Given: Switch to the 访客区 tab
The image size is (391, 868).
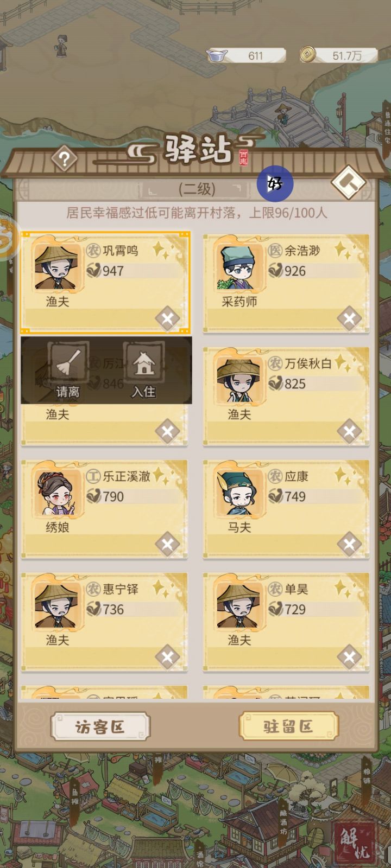Looking at the screenshot, I should (100, 726).
